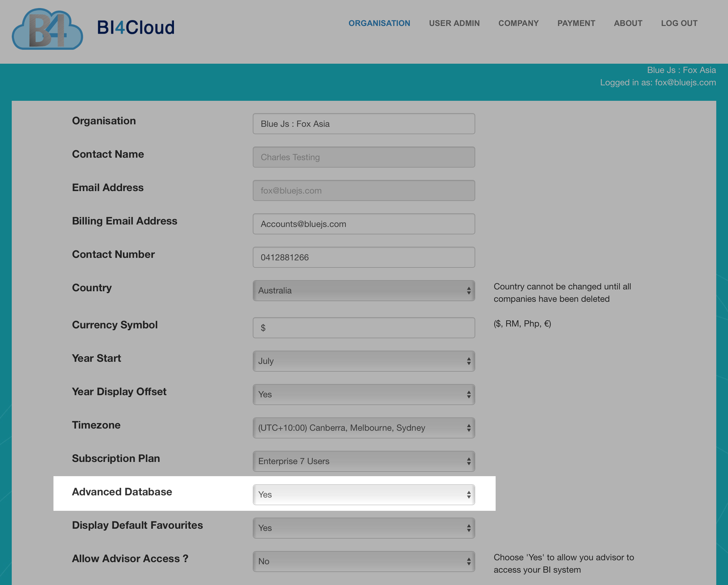Click the Year Display Offset label
This screenshot has width=728, height=585.
(x=119, y=392)
